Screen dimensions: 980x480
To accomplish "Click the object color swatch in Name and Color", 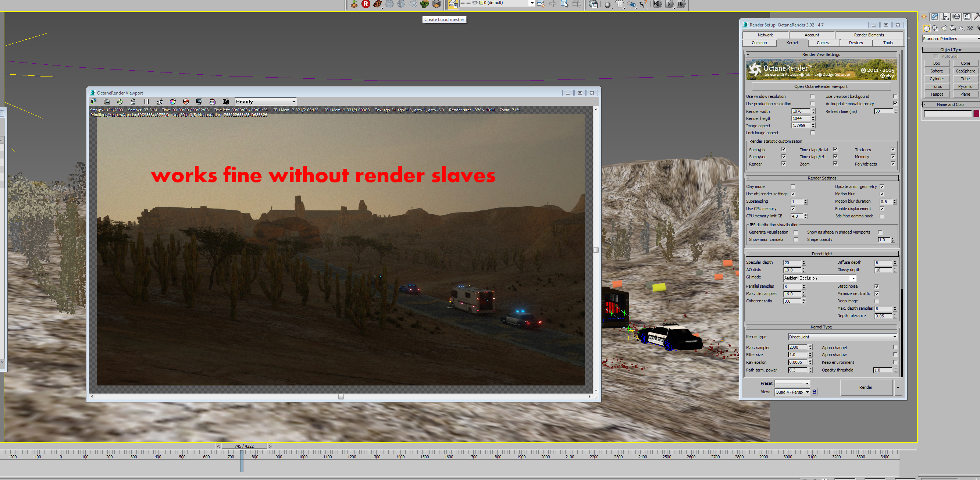I will tap(976, 113).
